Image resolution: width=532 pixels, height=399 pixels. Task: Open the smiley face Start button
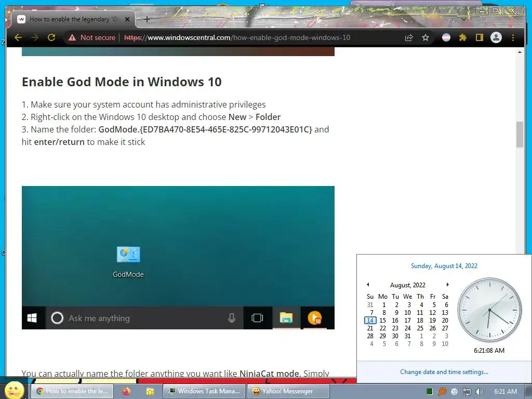(14, 391)
